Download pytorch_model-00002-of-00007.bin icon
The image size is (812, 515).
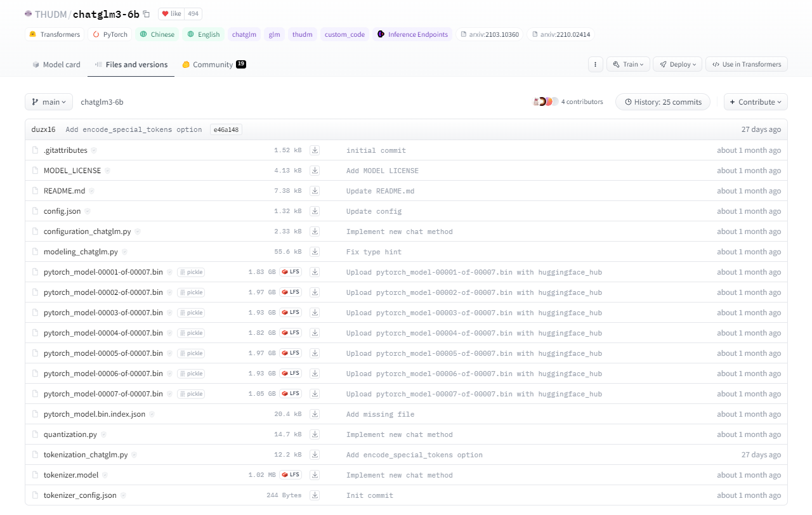pos(315,292)
